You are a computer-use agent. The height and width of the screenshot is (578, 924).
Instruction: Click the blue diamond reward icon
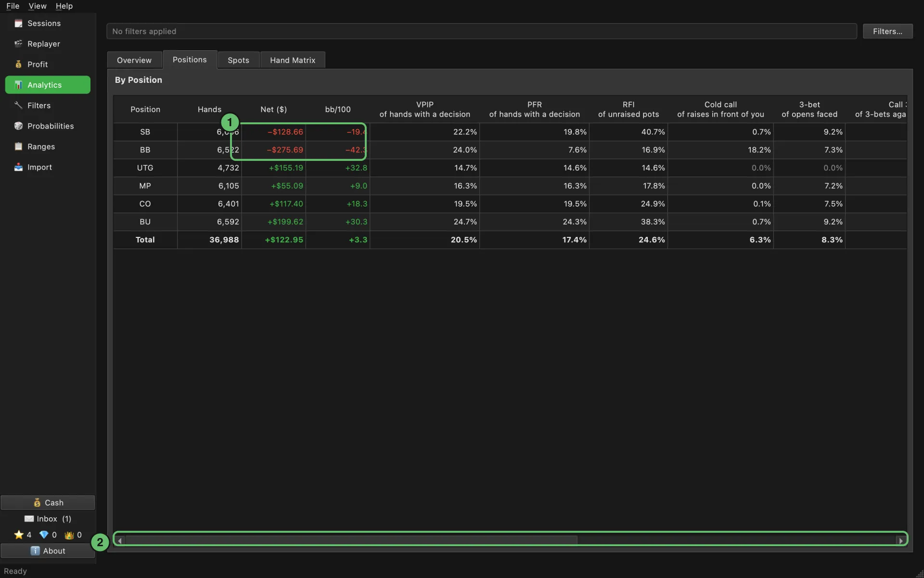44,535
